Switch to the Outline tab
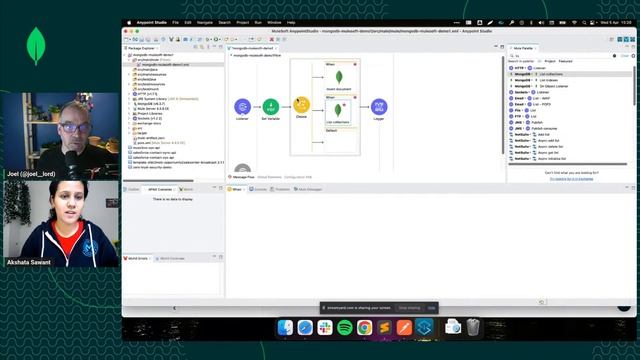The width and height of the screenshot is (640, 360). coord(132,189)
